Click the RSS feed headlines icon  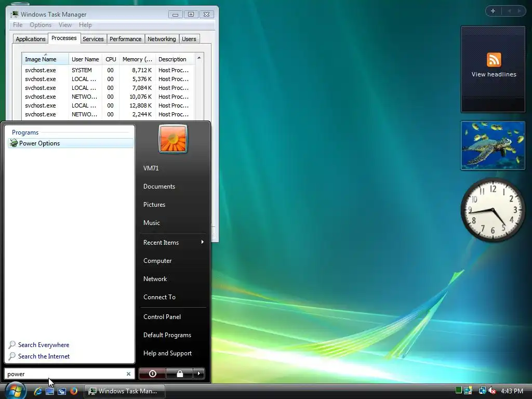point(494,60)
